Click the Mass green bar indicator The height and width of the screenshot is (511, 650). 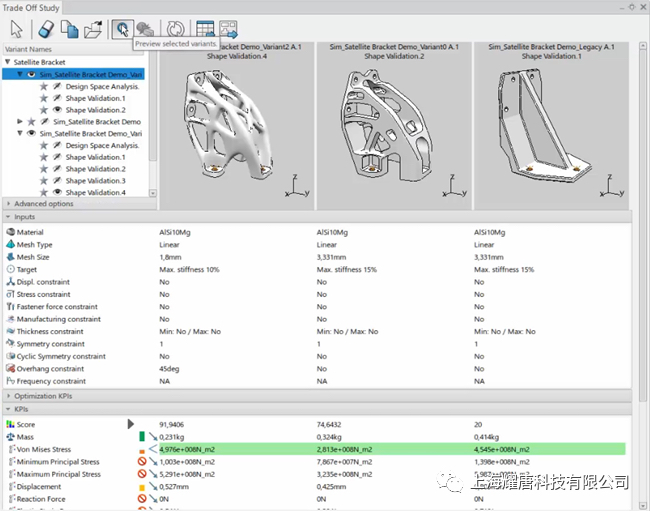[x=142, y=436]
